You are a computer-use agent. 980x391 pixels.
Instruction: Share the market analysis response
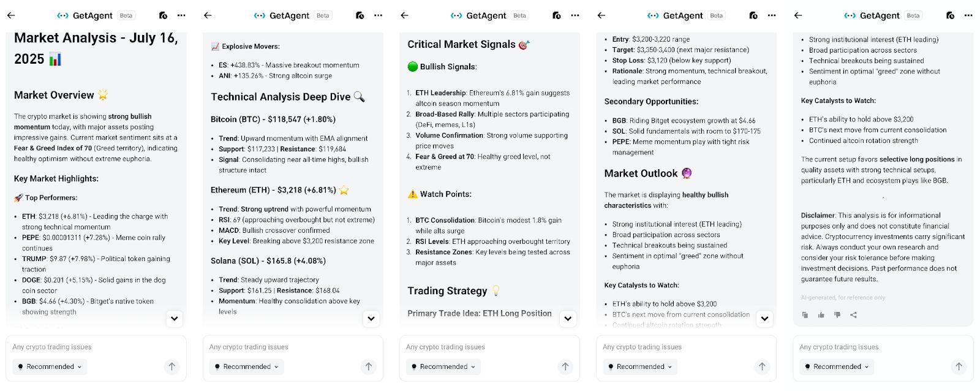point(853,315)
